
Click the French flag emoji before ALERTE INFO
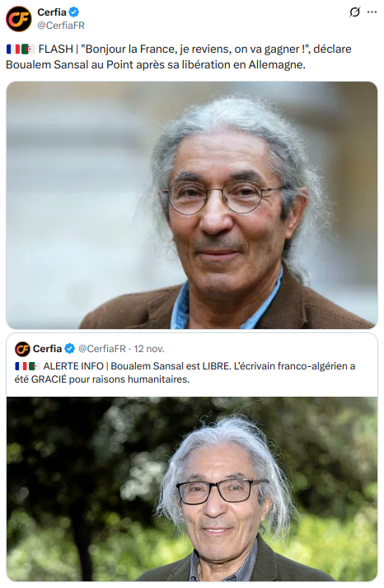[21, 366]
